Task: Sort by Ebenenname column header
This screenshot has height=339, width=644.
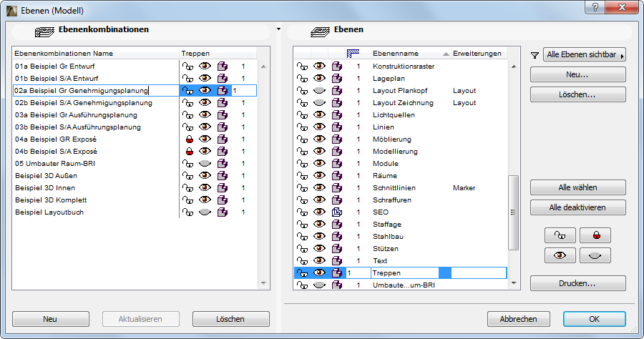Action: pyautogui.click(x=410, y=54)
